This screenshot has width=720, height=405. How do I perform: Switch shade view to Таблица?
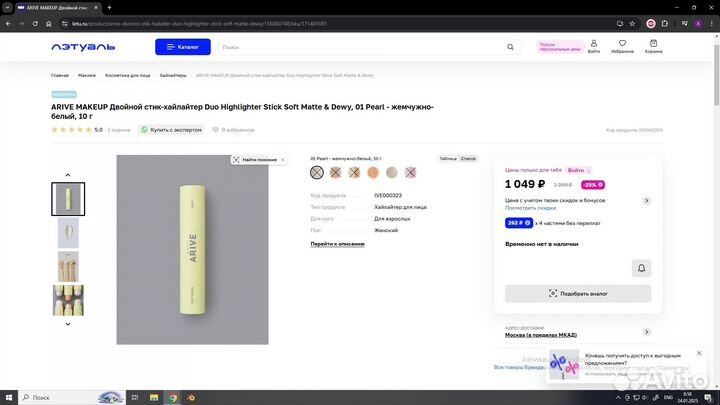448,158
